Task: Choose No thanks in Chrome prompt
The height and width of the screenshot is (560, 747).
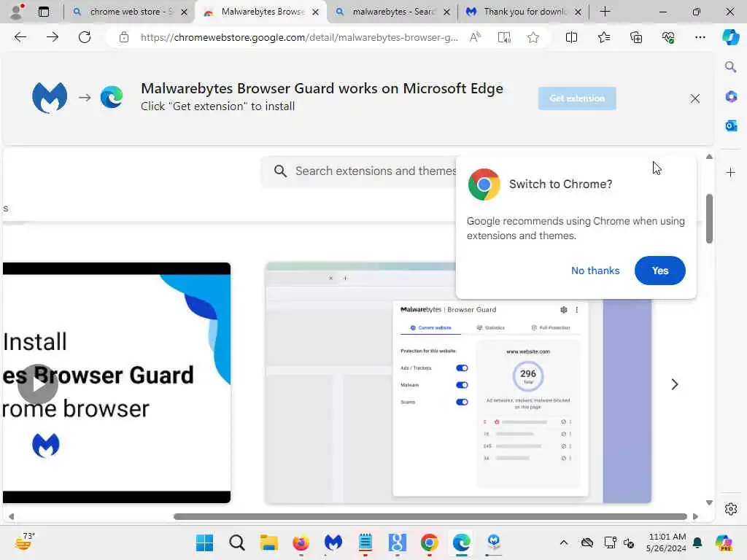Action: tap(595, 271)
